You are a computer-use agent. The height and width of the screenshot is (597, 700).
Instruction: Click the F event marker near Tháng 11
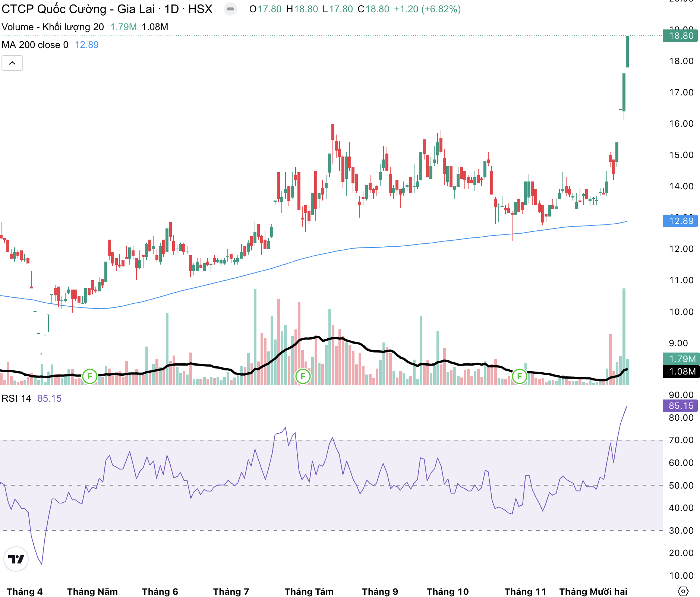point(520,376)
